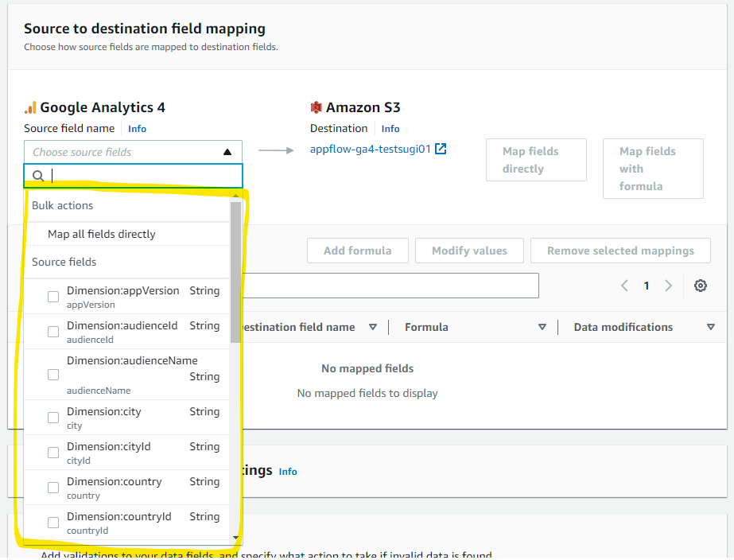734x560 pixels.
Task: Go to previous page of mappings
Action: coord(624,286)
